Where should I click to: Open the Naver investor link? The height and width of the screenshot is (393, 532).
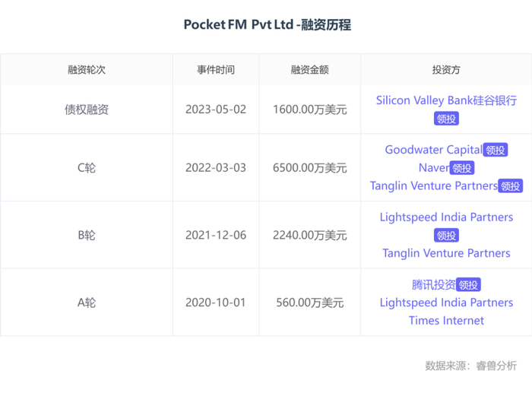[x=433, y=168]
